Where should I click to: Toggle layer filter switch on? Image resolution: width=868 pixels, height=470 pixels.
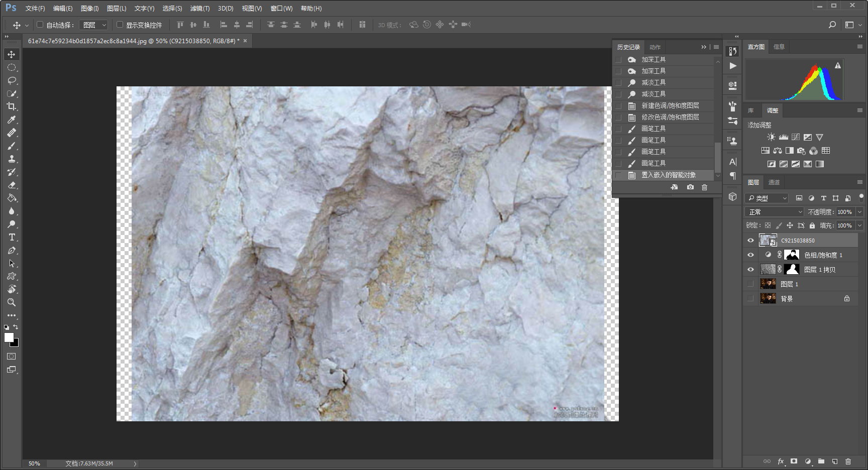[x=861, y=197]
